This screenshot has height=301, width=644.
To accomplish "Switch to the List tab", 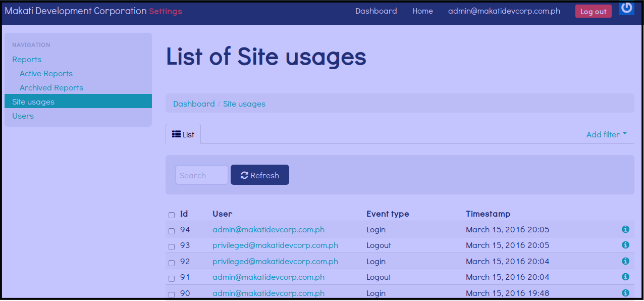I will click(183, 134).
